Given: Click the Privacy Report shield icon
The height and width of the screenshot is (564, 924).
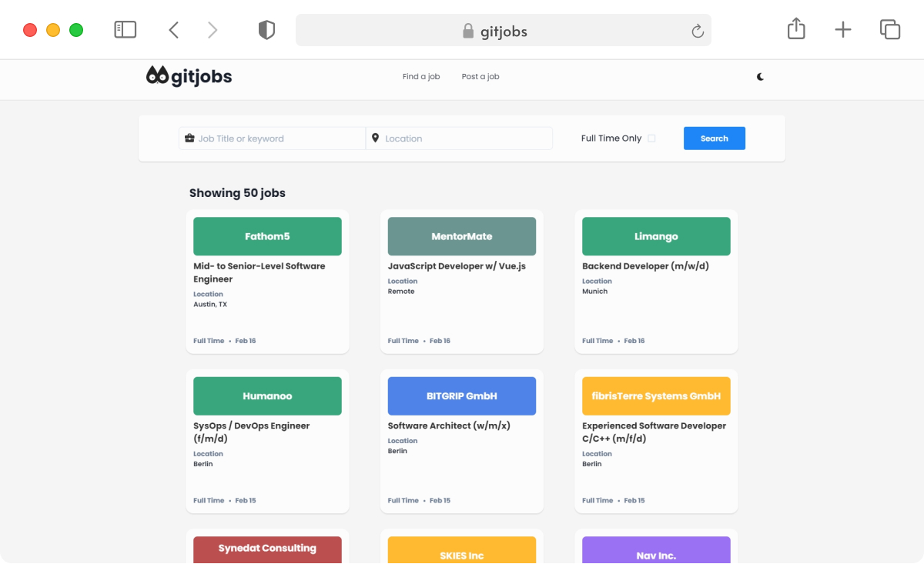Looking at the screenshot, I should tap(266, 28).
